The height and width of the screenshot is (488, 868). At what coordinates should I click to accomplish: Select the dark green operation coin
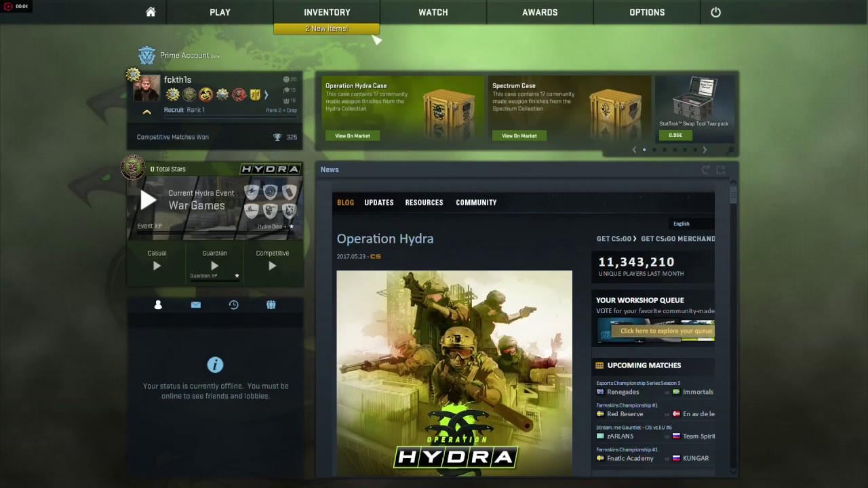point(189,94)
